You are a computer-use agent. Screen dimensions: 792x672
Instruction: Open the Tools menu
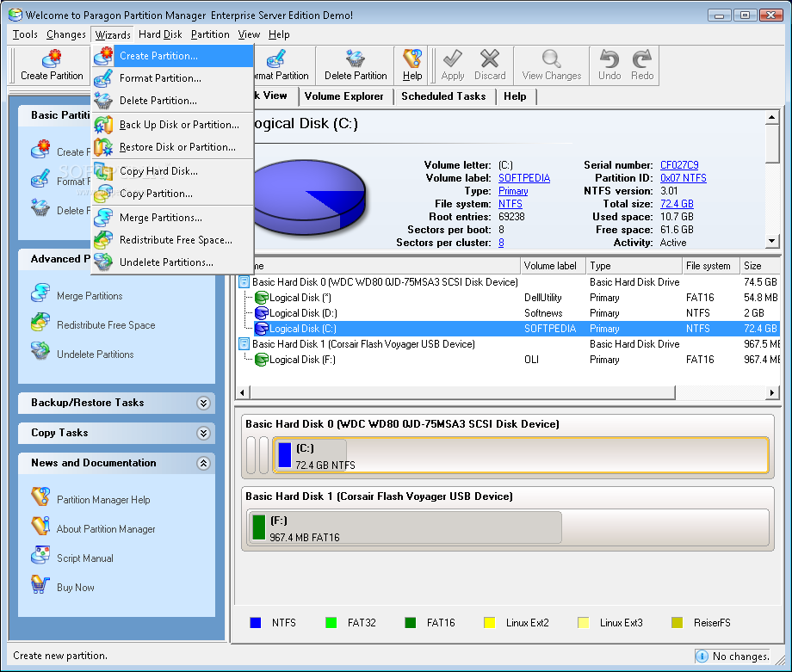pos(25,34)
